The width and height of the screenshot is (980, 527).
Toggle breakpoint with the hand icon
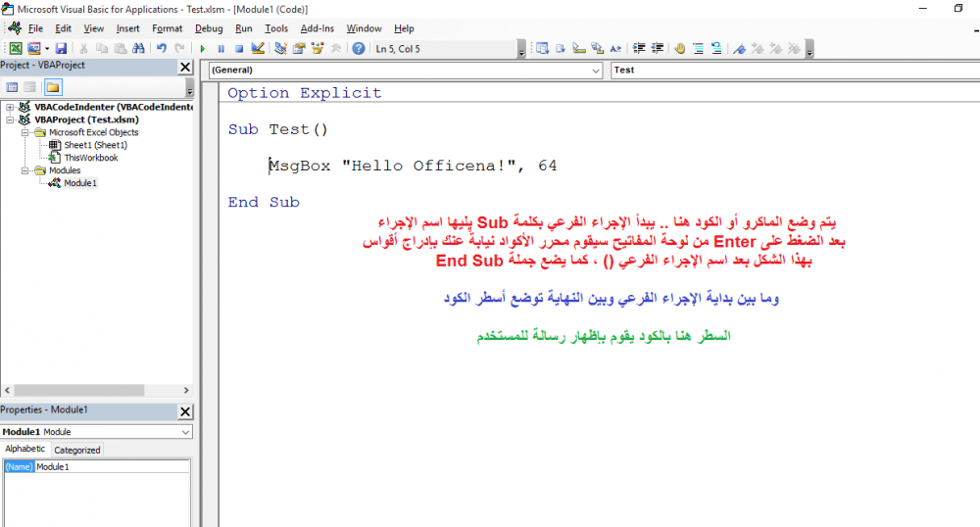(680, 49)
